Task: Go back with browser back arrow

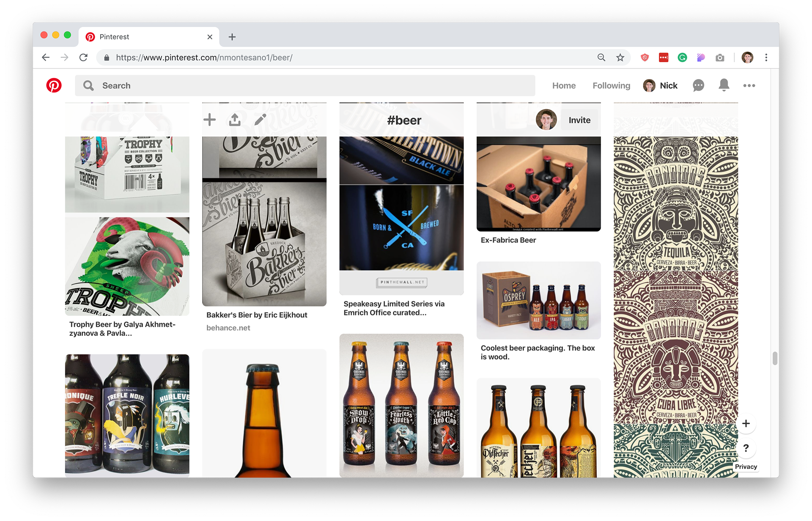Action: (x=46, y=58)
